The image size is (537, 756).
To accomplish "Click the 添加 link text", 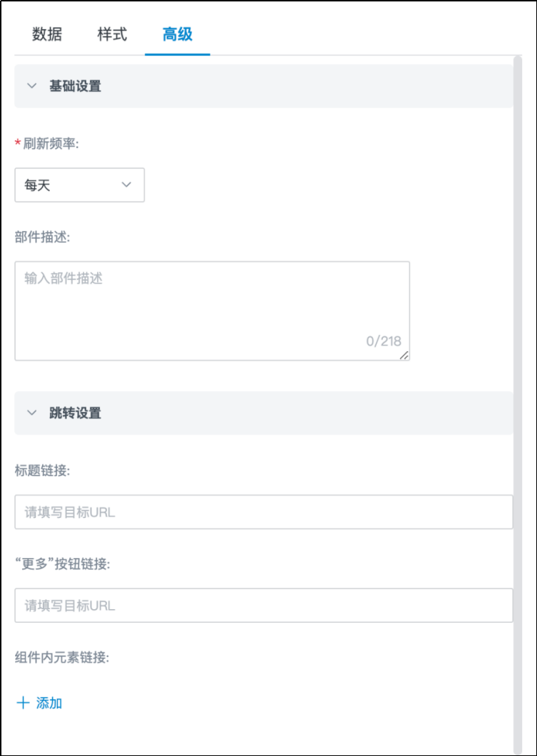I will click(49, 703).
